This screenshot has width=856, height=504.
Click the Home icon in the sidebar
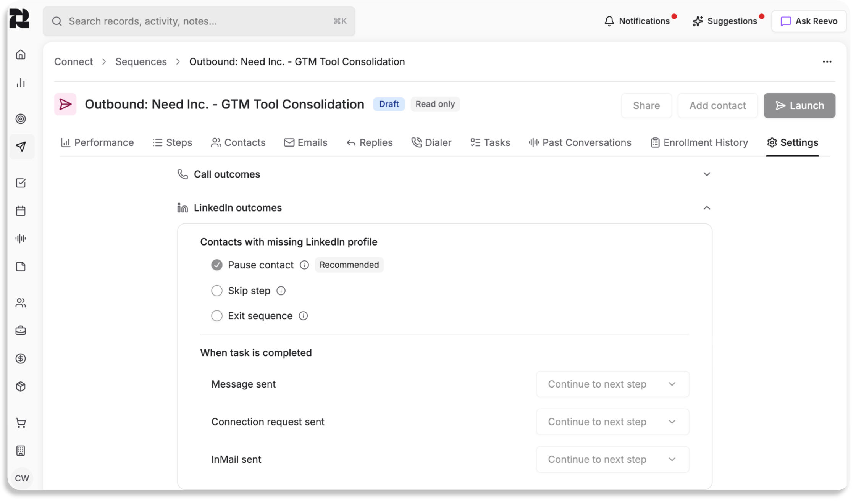pyautogui.click(x=21, y=55)
